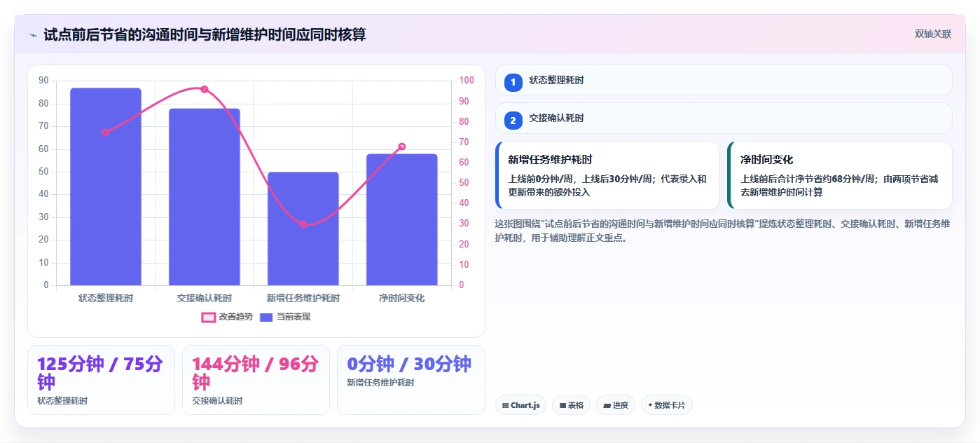Click the pink 改善趋势 legend swatch
This screenshot has height=443, width=980.
208,317
